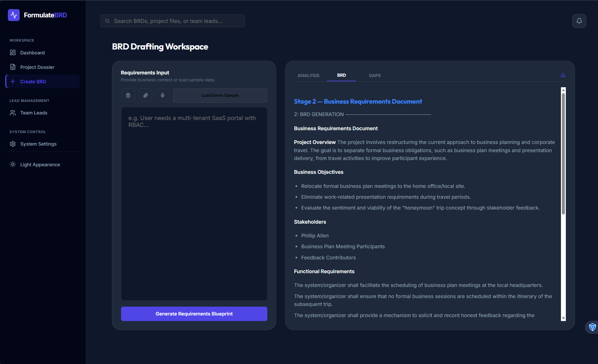Open Dashboard from the sidebar
This screenshot has height=364, width=598.
point(32,53)
